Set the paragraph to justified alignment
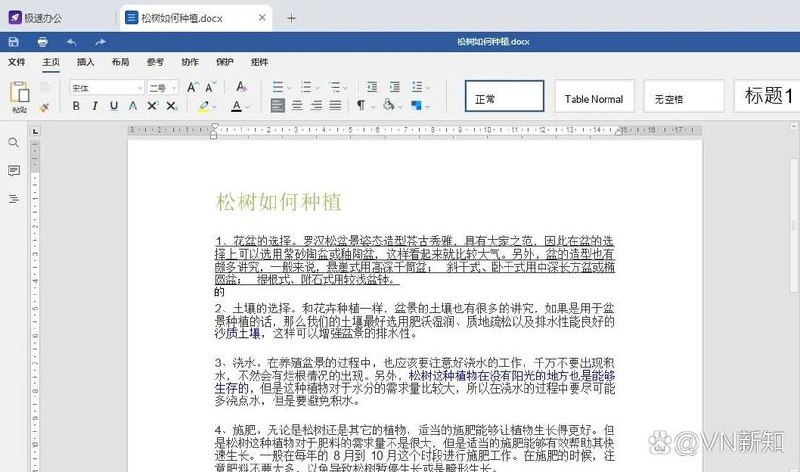Screen dimensions: 800x472 [x=335, y=106]
